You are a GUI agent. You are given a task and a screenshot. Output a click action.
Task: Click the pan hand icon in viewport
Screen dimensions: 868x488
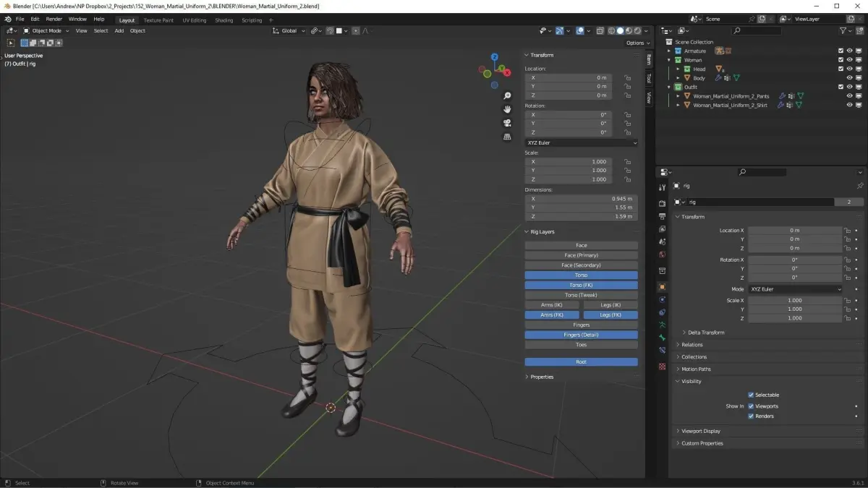pyautogui.click(x=507, y=109)
